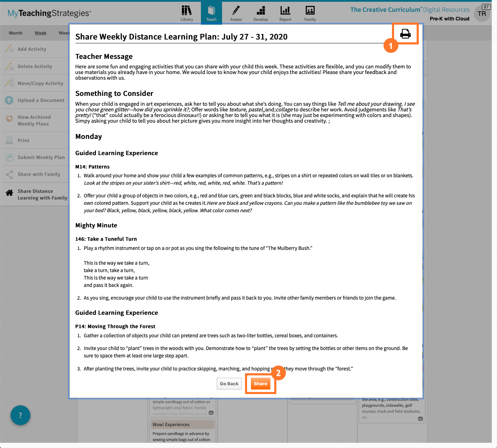The height and width of the screenshot is (448, 497).
Task: Click the Wow! Experiences card header
Action: (183, 424)
